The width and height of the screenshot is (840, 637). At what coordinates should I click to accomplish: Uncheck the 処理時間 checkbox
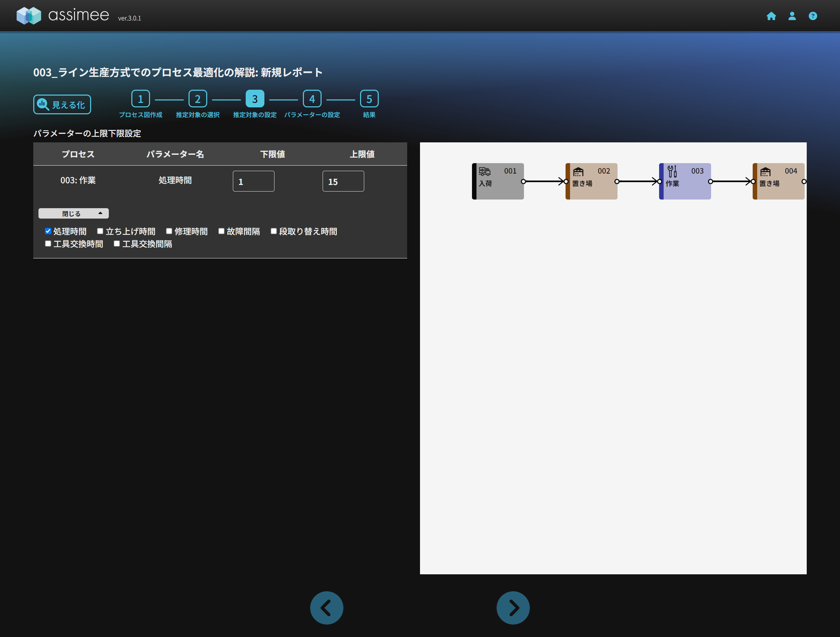pyautogui.click(x=48, y=231)
